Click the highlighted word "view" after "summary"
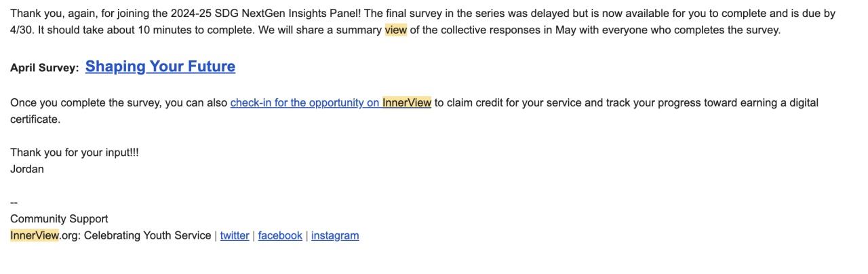Image resolution: width=868 pixels, height=274 pixels. click(x=395, y=31)
